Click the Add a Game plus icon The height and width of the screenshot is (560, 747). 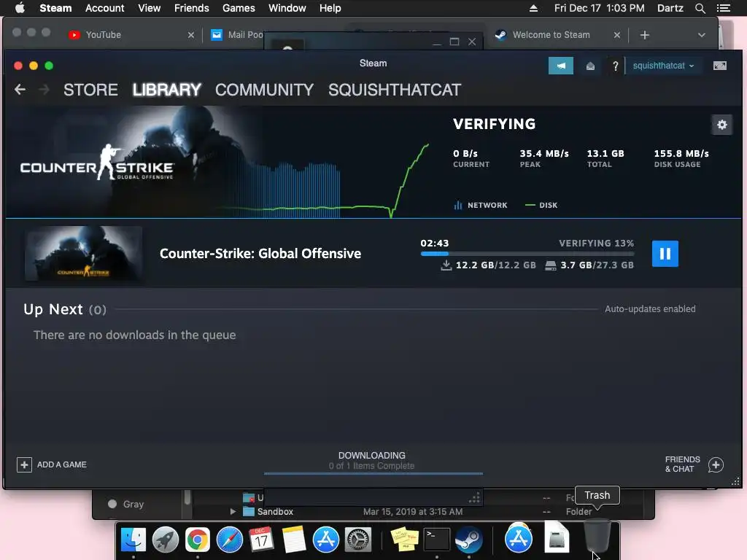pyautogui.click(x=24, y=464)
